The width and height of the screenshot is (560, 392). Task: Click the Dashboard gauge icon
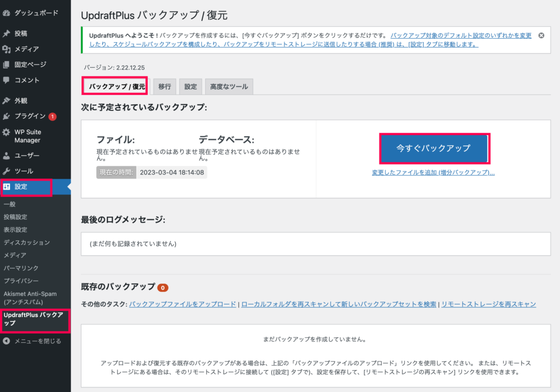7,13
